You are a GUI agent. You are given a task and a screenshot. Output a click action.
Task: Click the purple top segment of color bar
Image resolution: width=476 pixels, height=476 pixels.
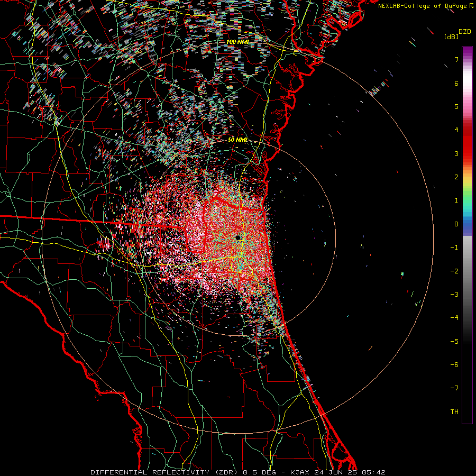tap(467, 52)
